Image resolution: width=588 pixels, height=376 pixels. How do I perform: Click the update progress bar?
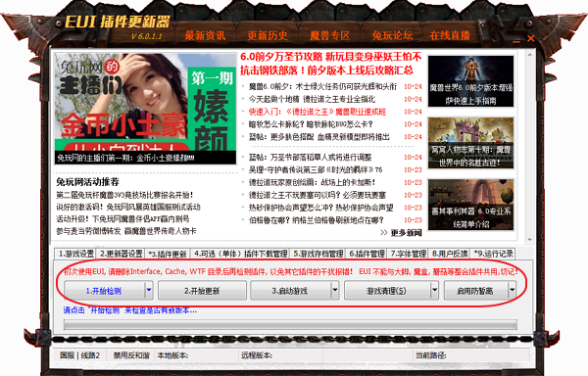click(290, 325)
